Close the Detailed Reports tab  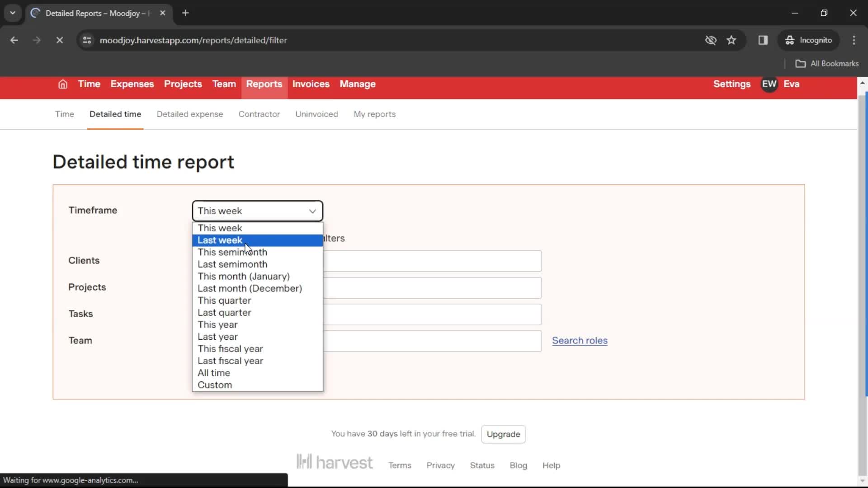click(163, 13)
